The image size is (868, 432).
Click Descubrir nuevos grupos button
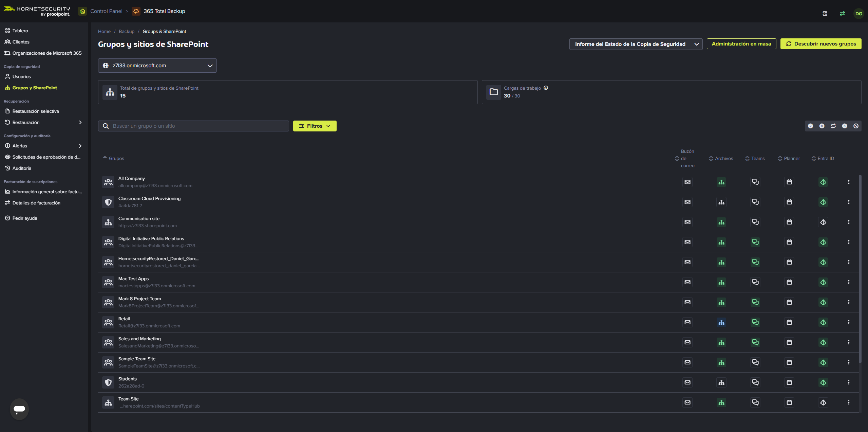tap(820, 44)
